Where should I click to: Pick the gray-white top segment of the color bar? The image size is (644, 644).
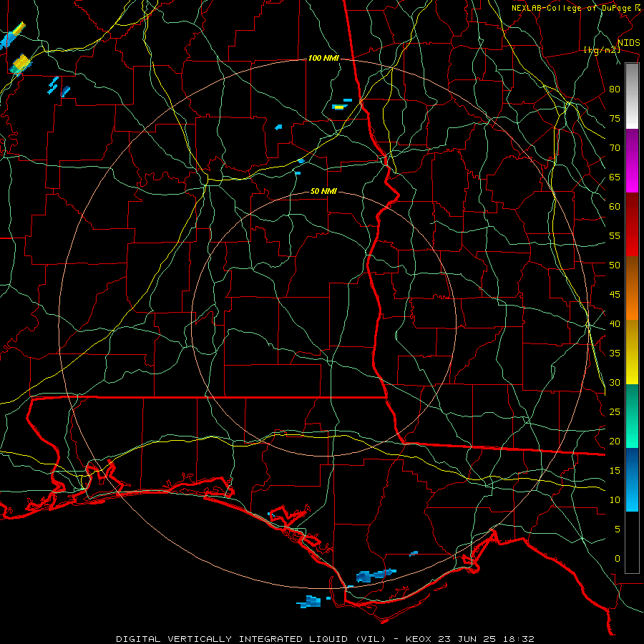click(x=632, y=96)
